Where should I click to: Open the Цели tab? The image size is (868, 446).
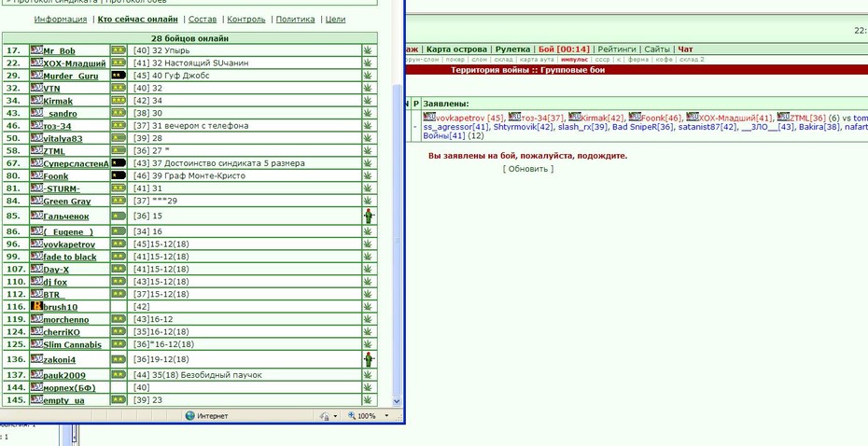(x=335, y=19)
